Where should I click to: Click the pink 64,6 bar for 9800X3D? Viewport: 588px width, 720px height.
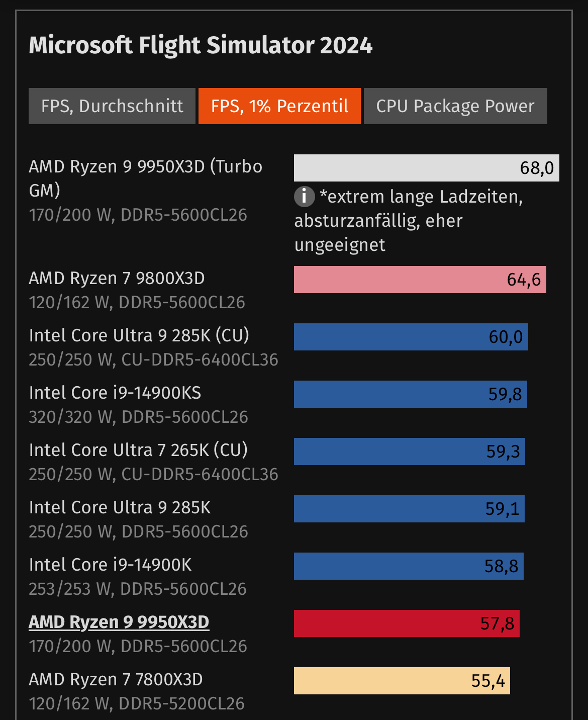tap(420, 280)
